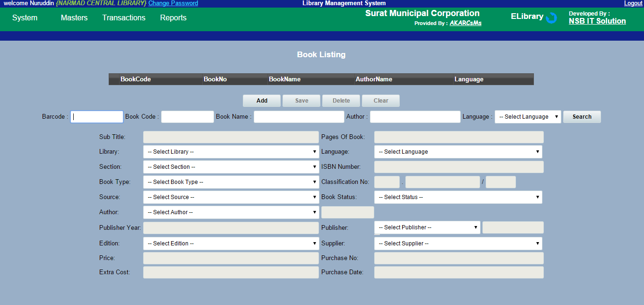Expand the Select Section dropdown
The width and height of the screenshot is (644, 305).
(231, 167)
